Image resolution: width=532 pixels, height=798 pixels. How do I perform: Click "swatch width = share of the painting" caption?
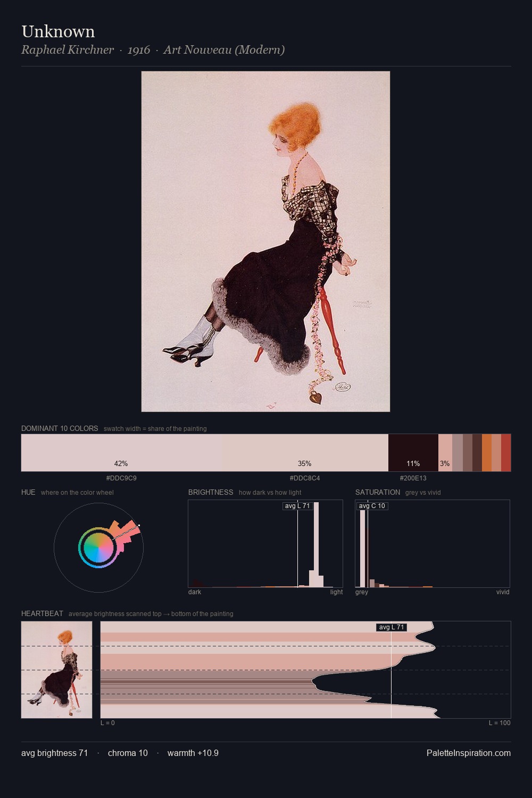click(x=155, y=429)
